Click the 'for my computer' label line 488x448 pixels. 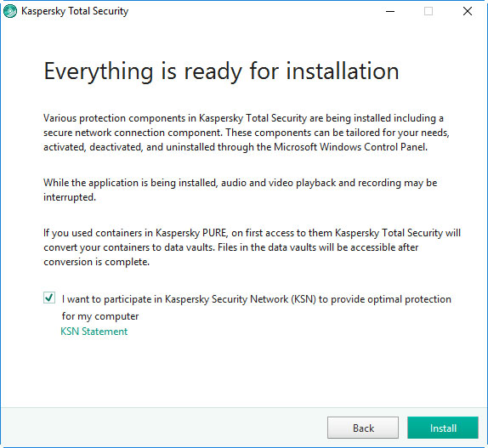pyautogui.click(x=100, y=316)
